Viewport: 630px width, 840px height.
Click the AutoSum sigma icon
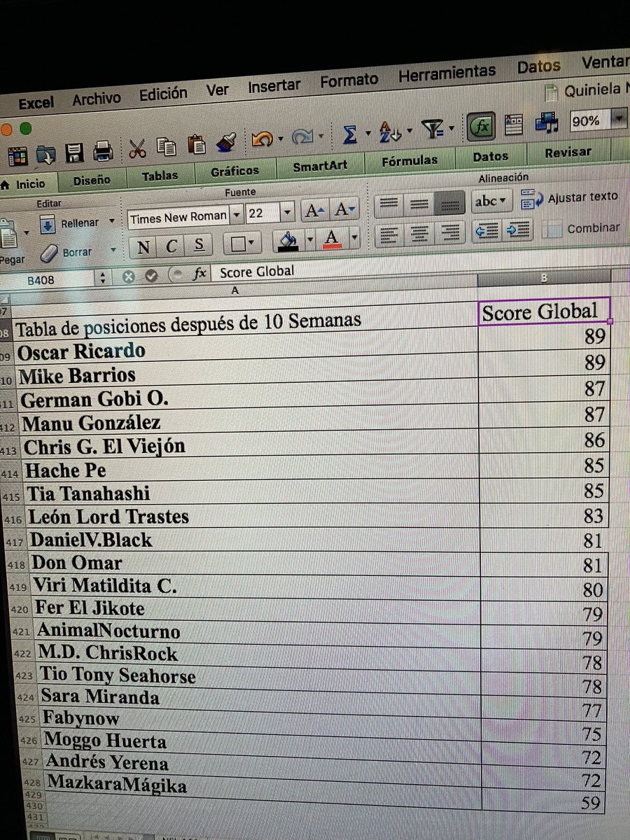coord(349,134)
